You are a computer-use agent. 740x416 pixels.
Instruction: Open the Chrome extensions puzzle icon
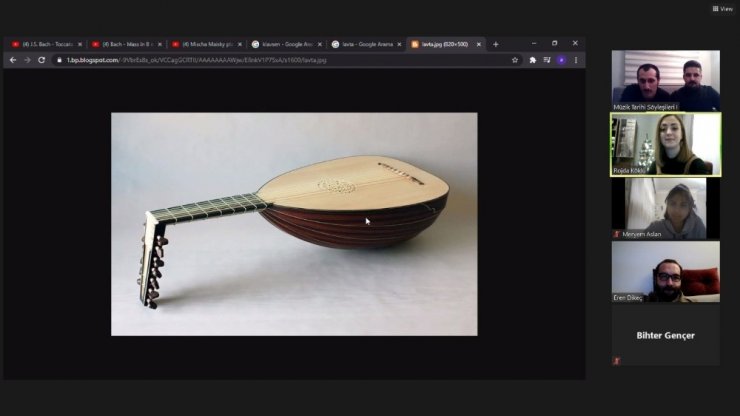[533, 60]
